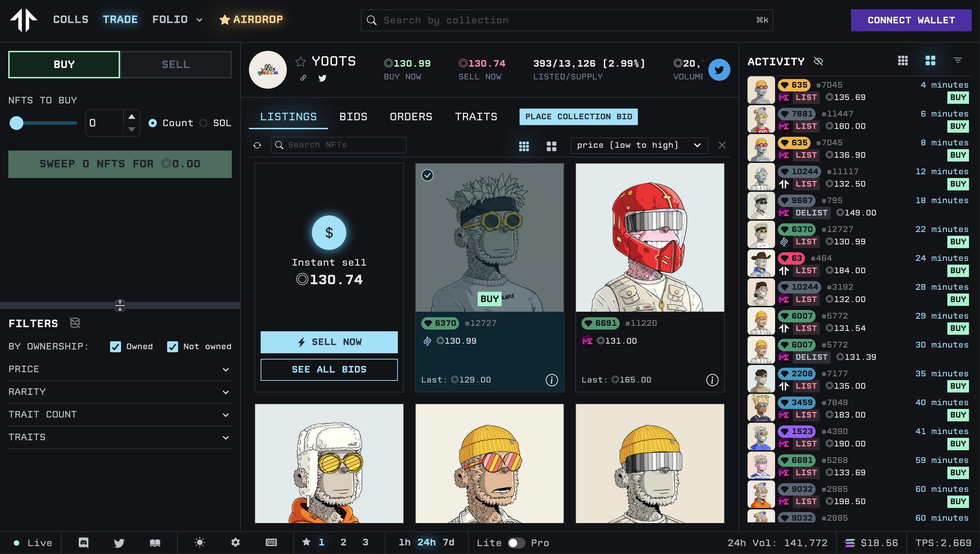Viewport: 980px width, 554px height.
Task: Hide the Activity panel
Action: point(818,61)
